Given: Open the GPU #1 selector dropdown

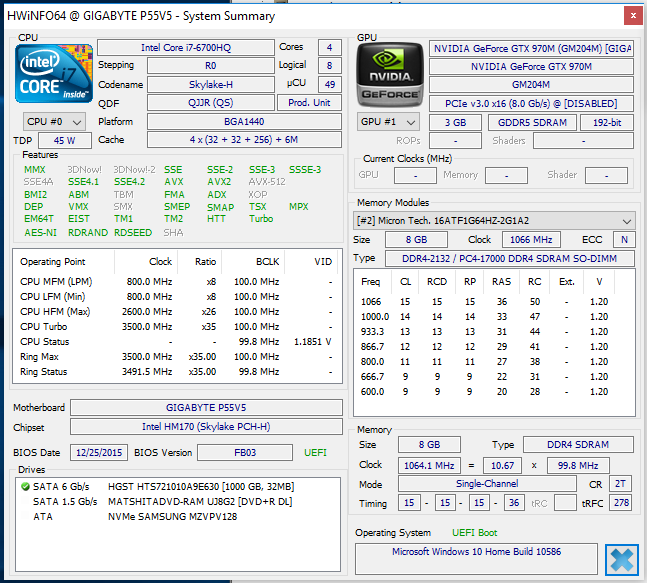Looking at the screenshot, I should [388, 122].
